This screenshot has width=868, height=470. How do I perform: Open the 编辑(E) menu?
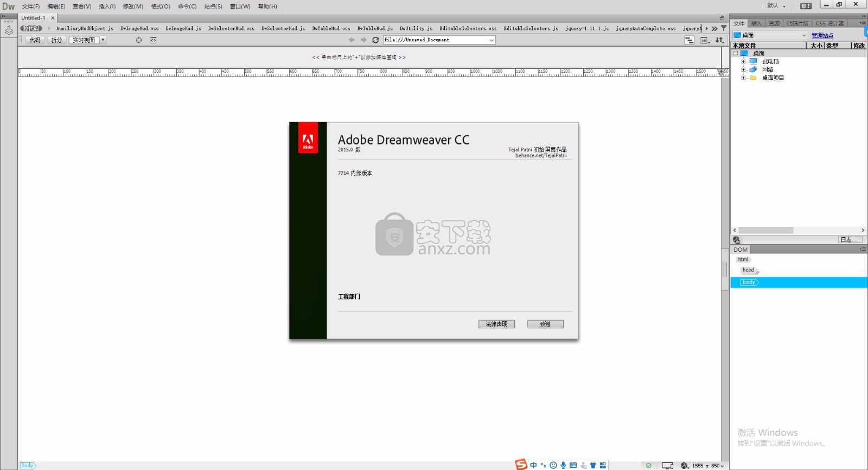tap(56, 7)
